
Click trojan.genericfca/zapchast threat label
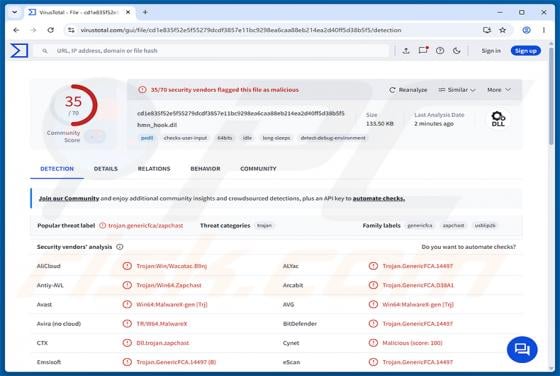click(x=146, y=226)
